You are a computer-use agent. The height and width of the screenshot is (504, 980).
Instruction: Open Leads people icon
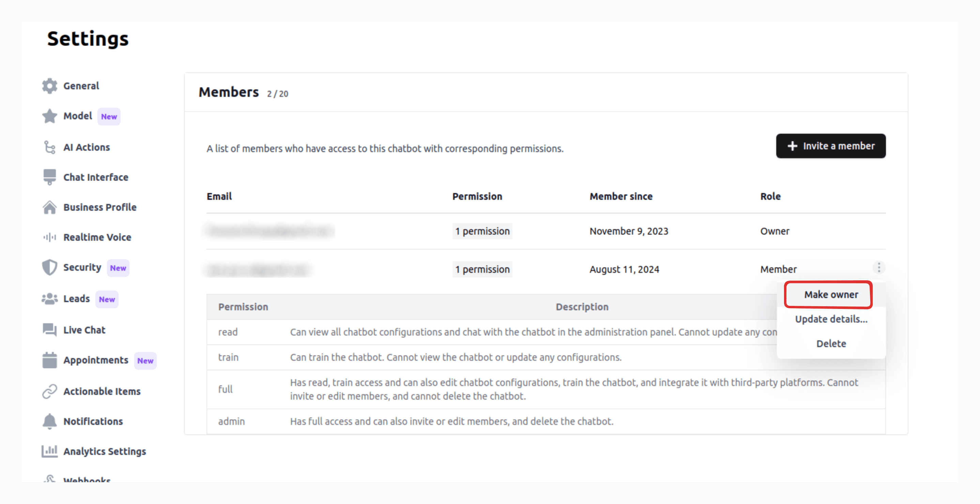pos(49,299)
